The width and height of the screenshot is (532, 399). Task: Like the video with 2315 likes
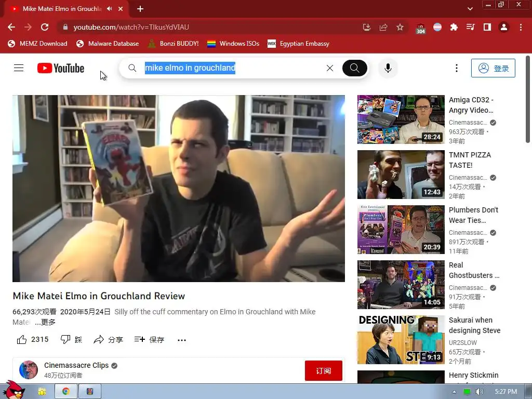pos(33,340)
